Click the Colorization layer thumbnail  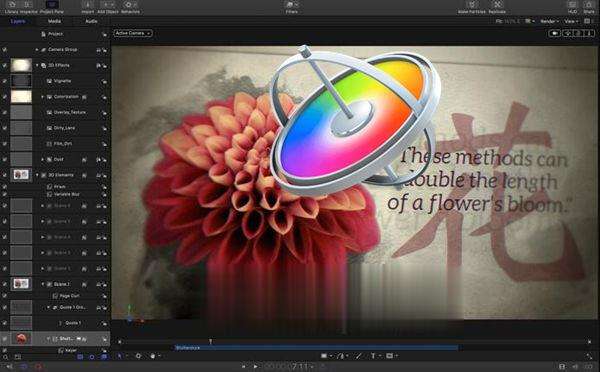pos(21,97)
